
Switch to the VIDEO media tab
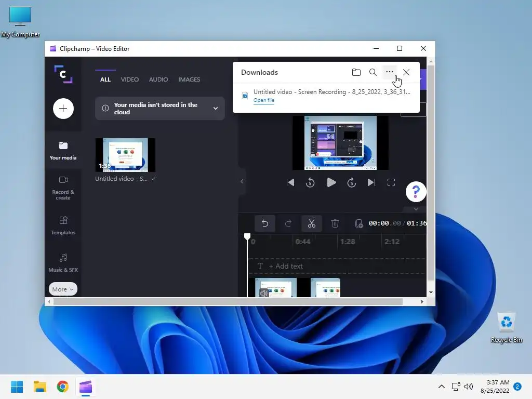click(x=129, y=79)
